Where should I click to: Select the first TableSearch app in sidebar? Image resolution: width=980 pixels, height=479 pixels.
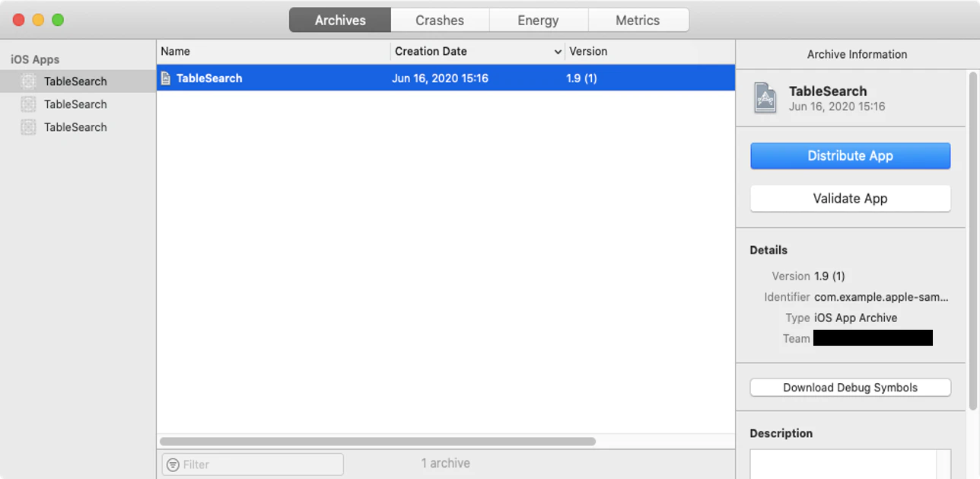pyautogui.click(x=78, y=81)
